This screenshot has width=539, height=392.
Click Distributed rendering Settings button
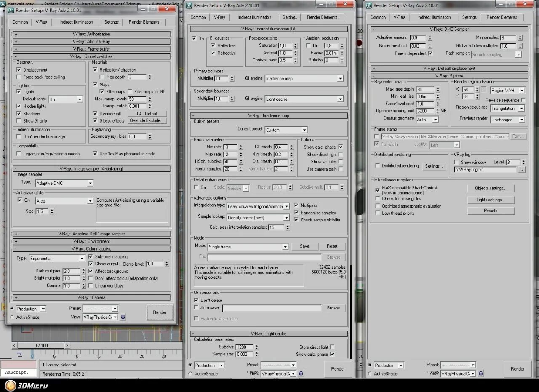(x=434, y=166)
